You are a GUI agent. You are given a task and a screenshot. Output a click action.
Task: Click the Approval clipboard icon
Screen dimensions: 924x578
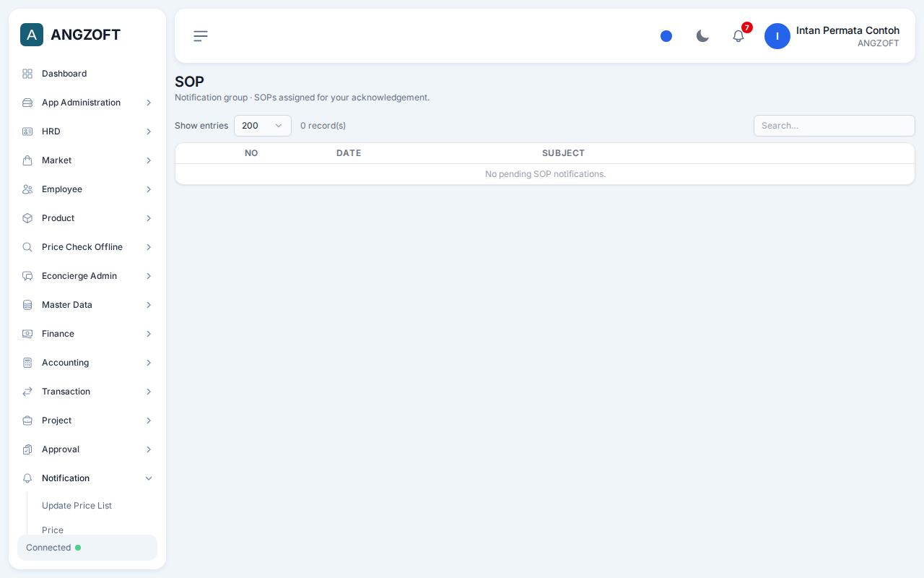[x=27, y=449]
